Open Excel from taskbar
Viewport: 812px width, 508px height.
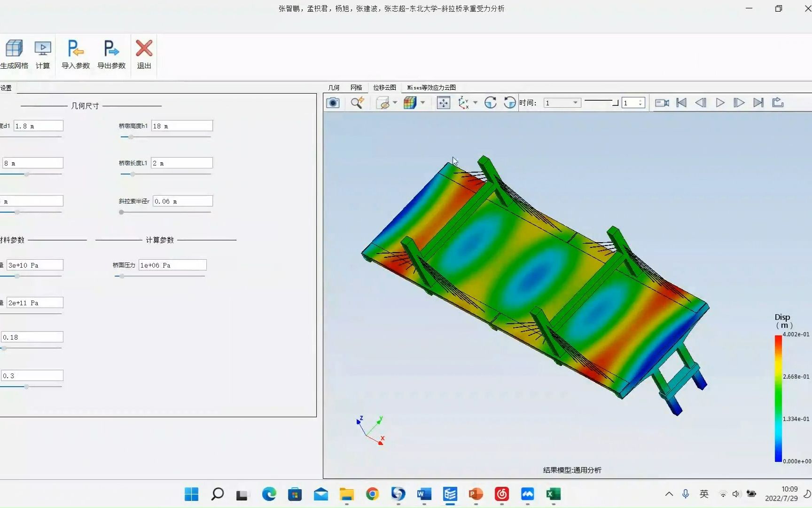click(554, 494)
